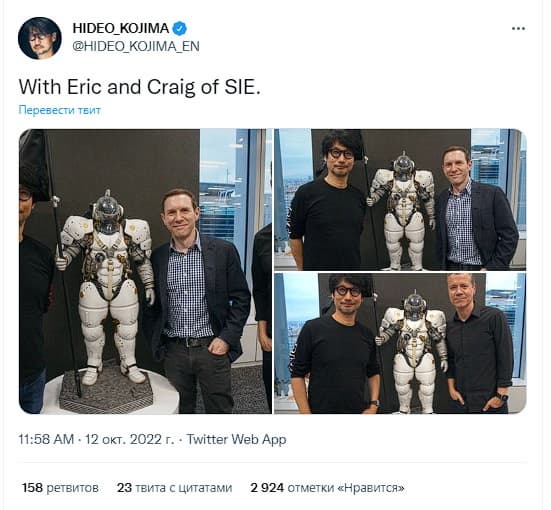Click the man in checkered shirt, left photo
Viewport: 551px width, 510px height.
coord(199,299)
